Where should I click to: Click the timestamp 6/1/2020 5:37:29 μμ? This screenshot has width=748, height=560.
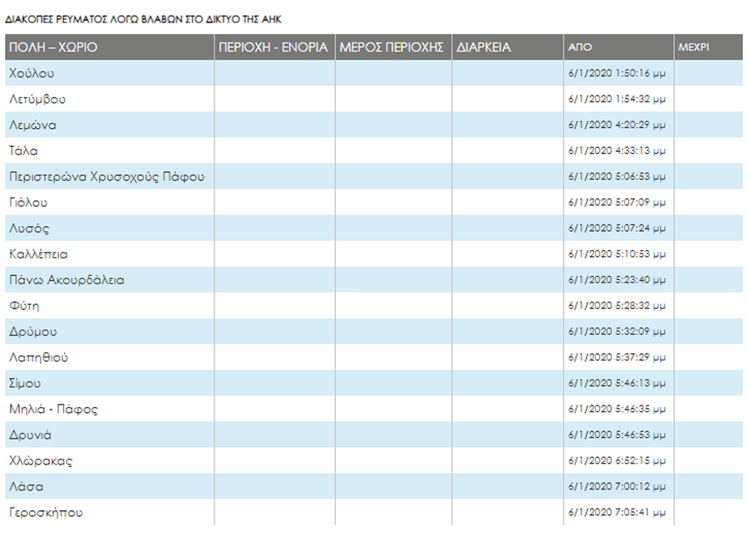click(x=617, y=356)
